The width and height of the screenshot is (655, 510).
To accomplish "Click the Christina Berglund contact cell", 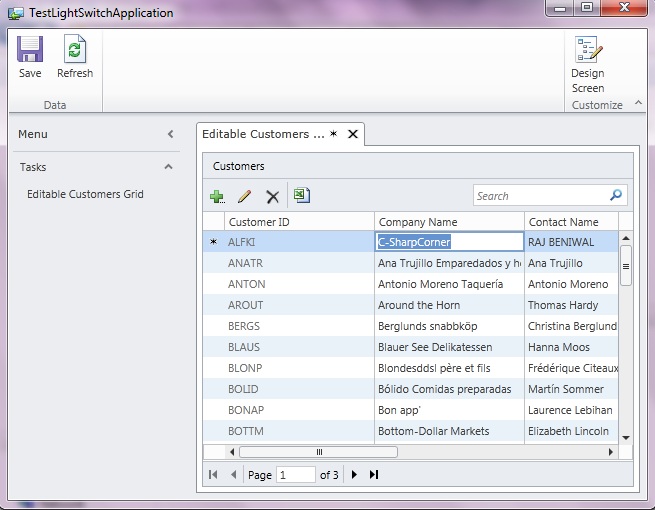I will point(571,326).
